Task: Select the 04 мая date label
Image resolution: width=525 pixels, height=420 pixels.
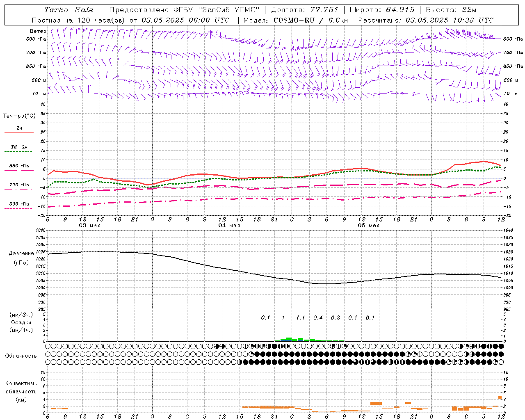Action: click(x=229, y=226)
